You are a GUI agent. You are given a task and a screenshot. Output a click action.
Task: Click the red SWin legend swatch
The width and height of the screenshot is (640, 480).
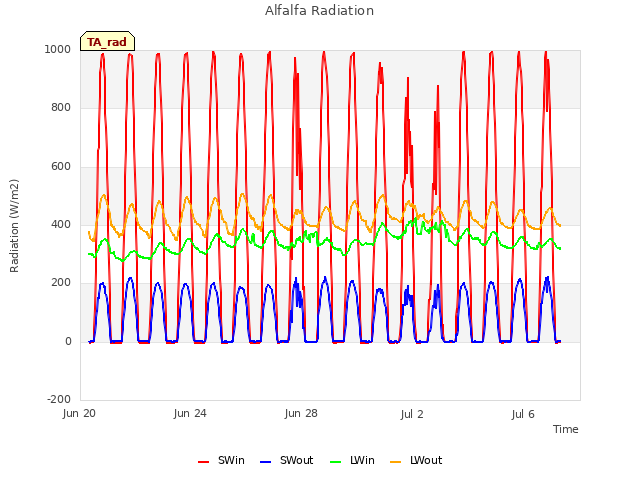203,462
